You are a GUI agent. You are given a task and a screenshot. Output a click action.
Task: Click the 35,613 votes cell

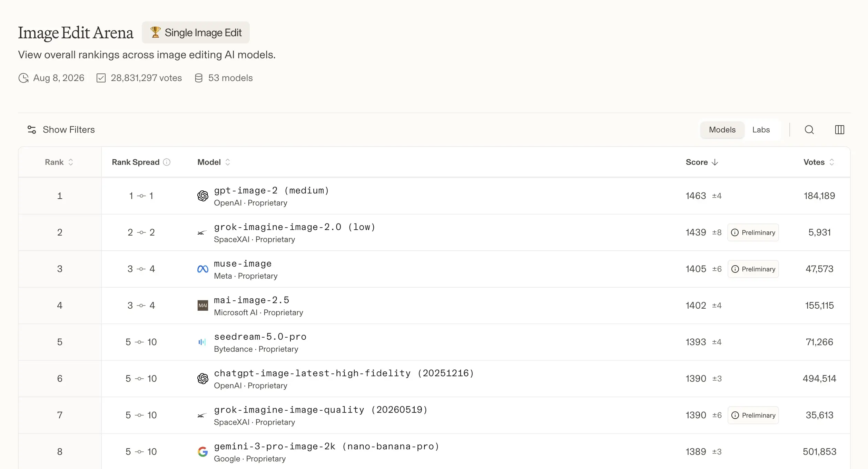point(819,415)
